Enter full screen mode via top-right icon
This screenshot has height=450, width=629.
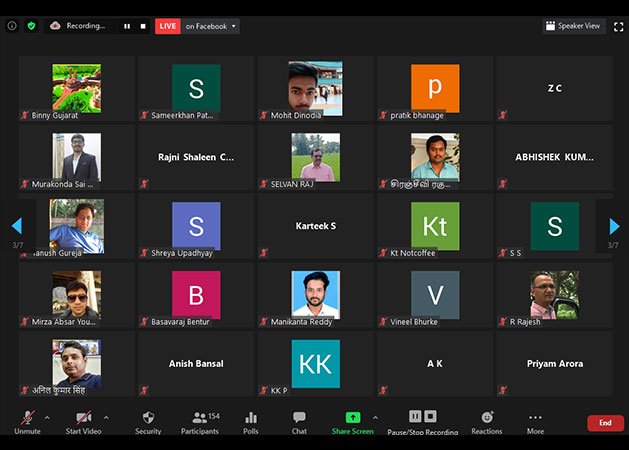click(x=617, y=26)
